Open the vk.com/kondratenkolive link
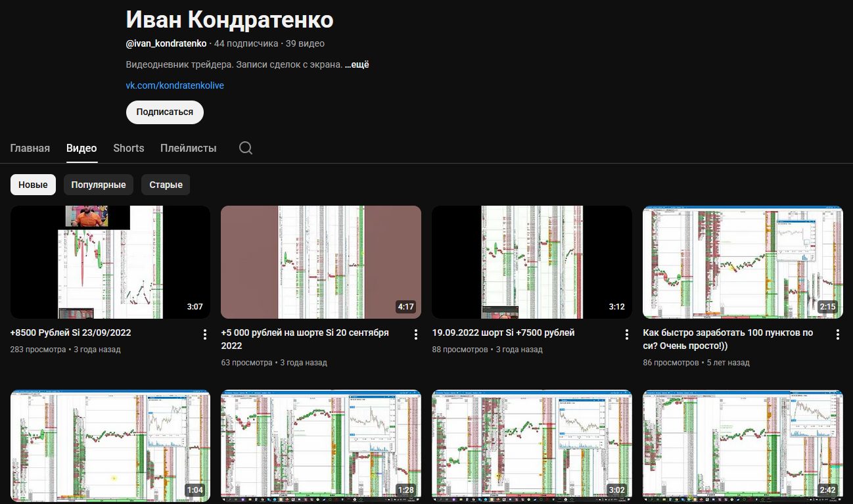 click(x=175, y=85)
